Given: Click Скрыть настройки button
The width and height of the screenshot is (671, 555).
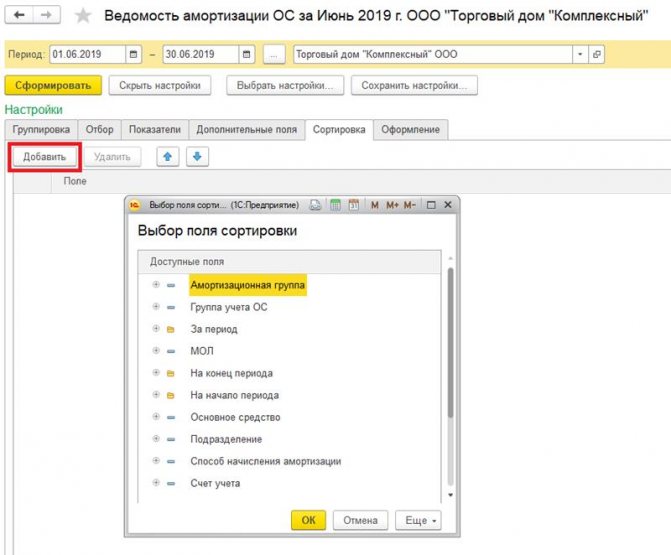Looking at the screenshot, I should coord(160,85).
